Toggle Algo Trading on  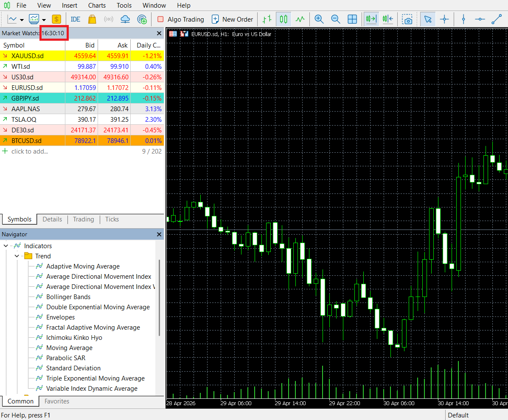click(x=180, y=20)
